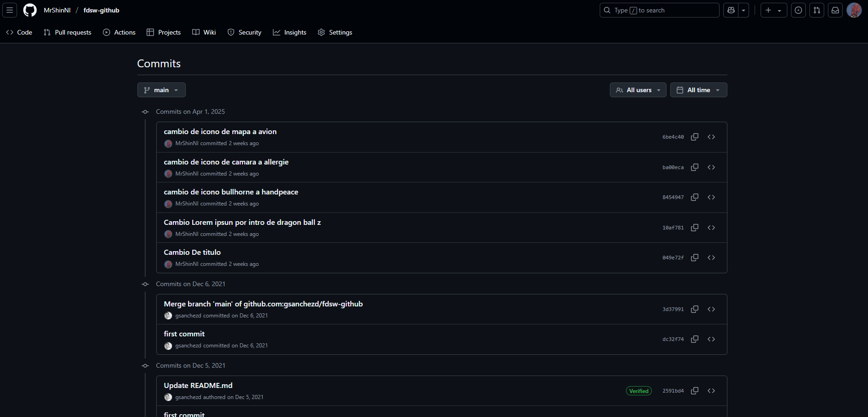The image size is (868, 417).
Task: Open commit 'Cambio De titulo'
Action: pos(192,253)
